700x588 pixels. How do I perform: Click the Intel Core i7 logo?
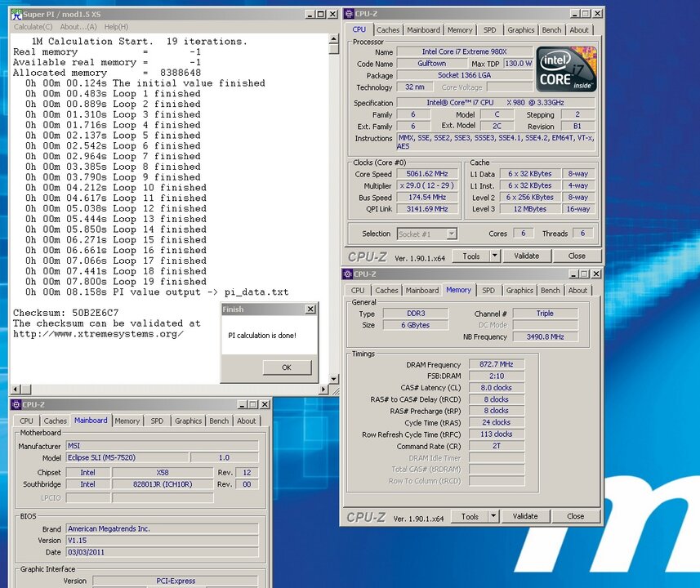(566, 69)
